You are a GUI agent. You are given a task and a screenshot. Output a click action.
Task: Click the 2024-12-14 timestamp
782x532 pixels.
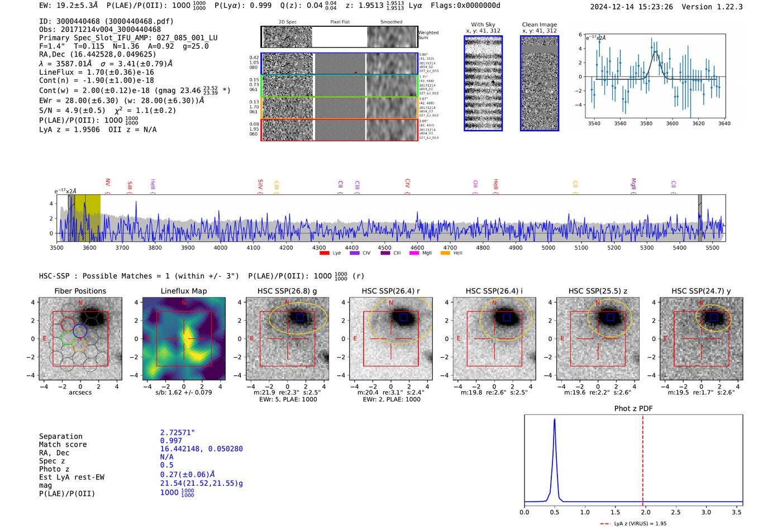click(632, 7)
